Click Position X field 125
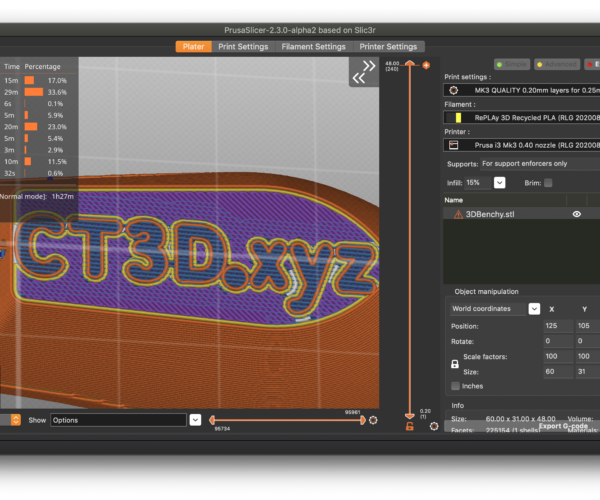 coord(558,326)
